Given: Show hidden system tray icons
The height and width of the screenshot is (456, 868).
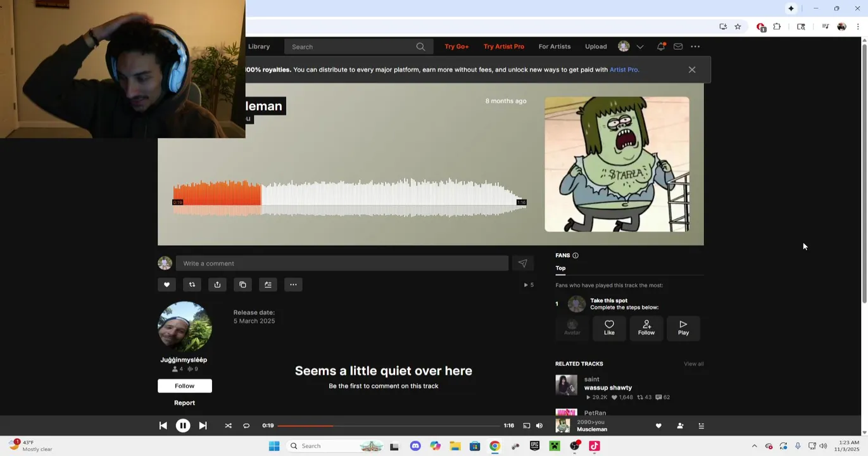Looking at the screenshot, I should [x=754, y=446].
